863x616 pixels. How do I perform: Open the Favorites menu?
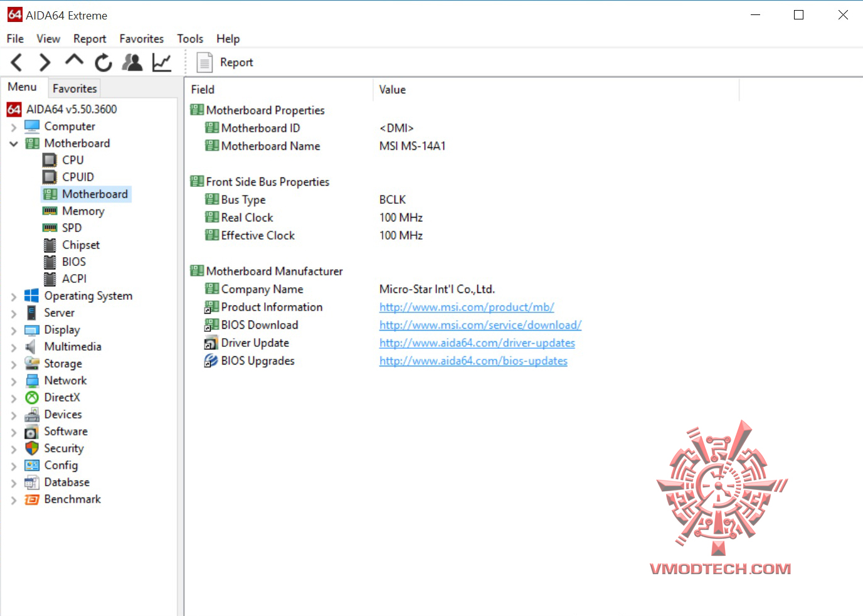click(141, 39)
